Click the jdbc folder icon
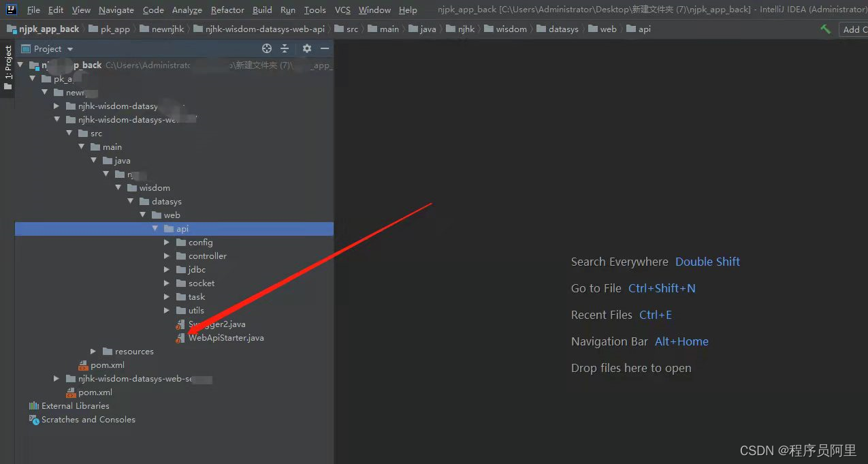Image resolution: width=868 pixels, height=464 pixels. pyautogui.click(x=181, y=270)
